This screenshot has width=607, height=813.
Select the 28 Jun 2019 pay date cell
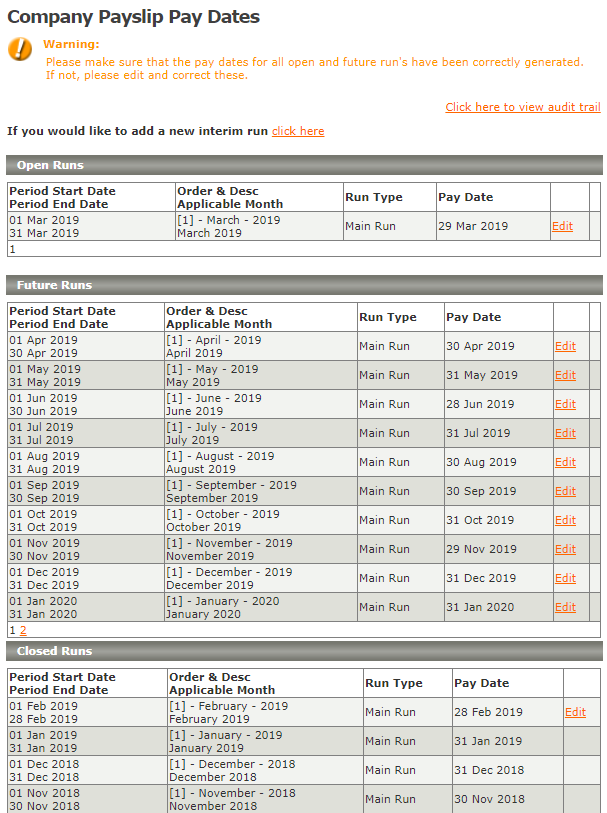click(499, 404)
